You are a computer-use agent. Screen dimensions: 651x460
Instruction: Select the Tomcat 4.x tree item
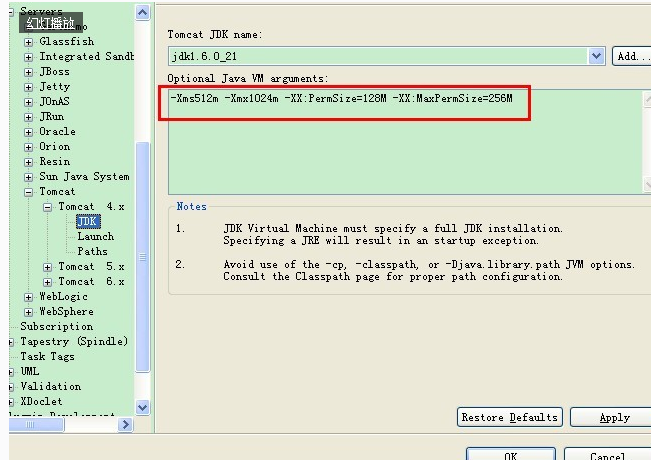91,206
